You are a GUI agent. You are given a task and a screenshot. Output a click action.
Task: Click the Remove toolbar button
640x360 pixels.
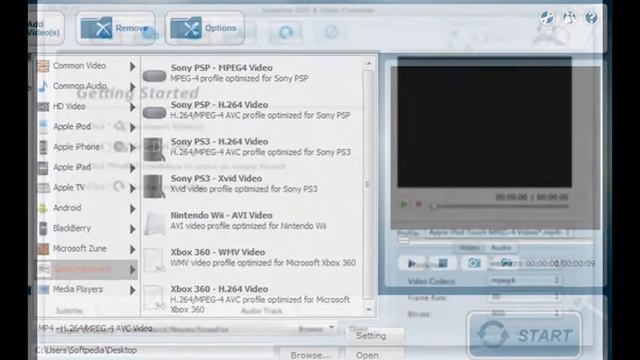pos(115,28)
